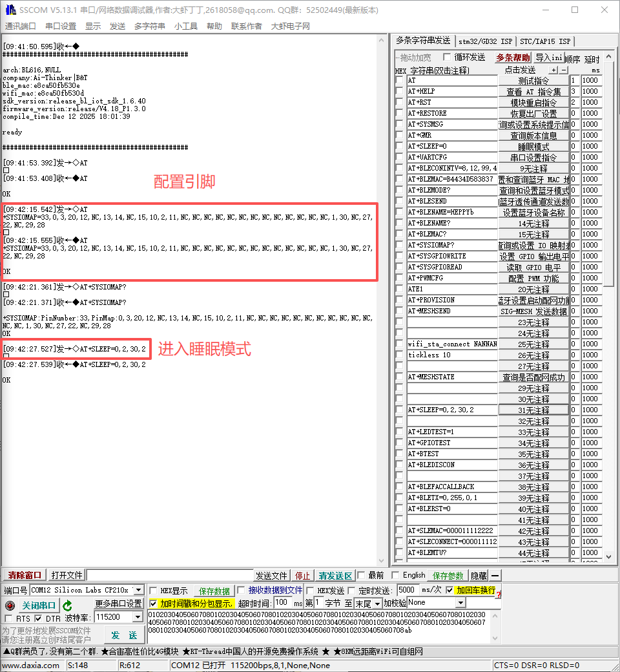This screenshot has height=672, width=620.
Task: Toggle RTS checkbox
Action: (x=8, y=618)
